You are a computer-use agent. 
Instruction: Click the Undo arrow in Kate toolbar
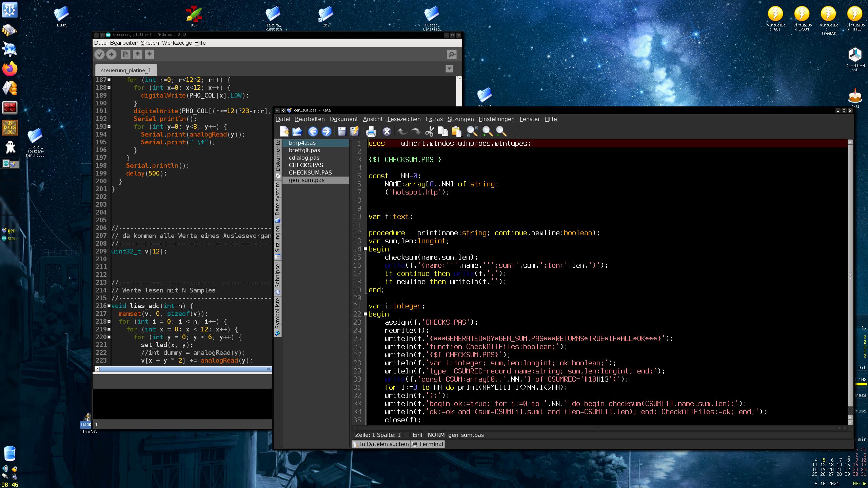point(402,131)
